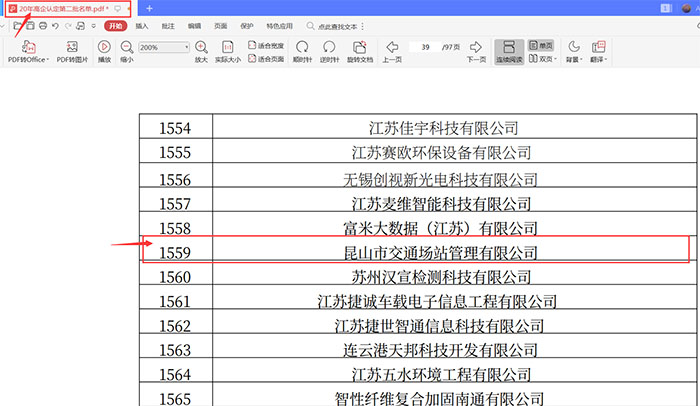The width and height of the screenshot is (700, 406).
Task: Open the 插入 menu tab
Action: pyautogui.click(x=142, y=25)
